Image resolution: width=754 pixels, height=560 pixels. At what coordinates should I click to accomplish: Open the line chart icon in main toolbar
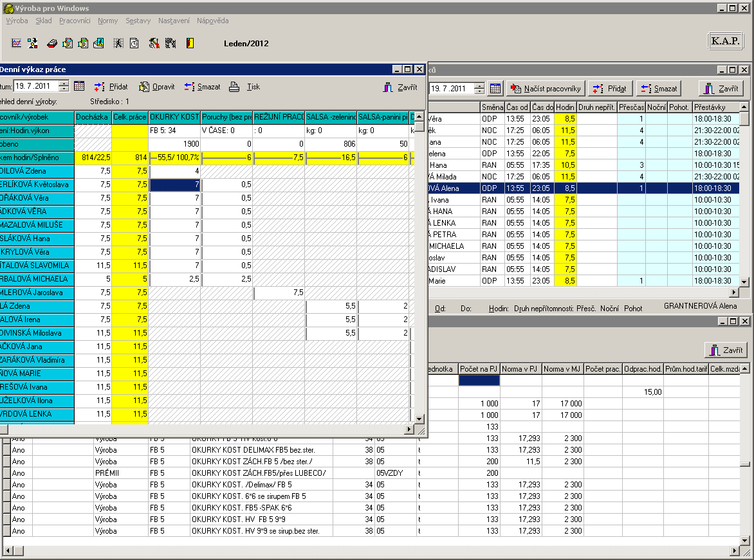pos(16,43)
